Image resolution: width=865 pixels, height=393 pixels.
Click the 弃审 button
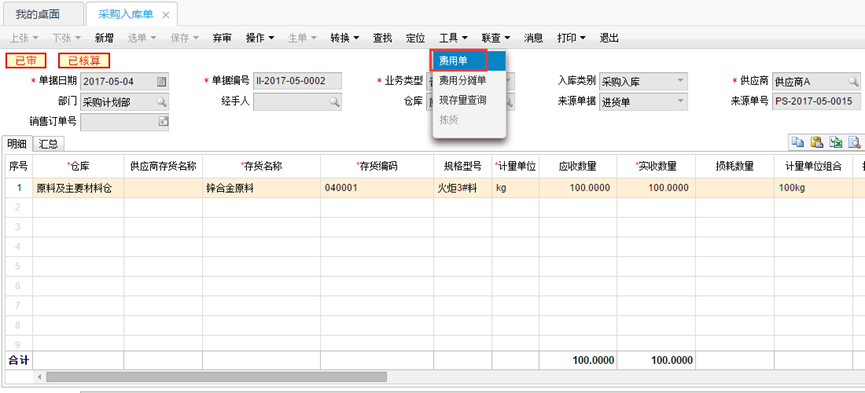pos(222,38)
